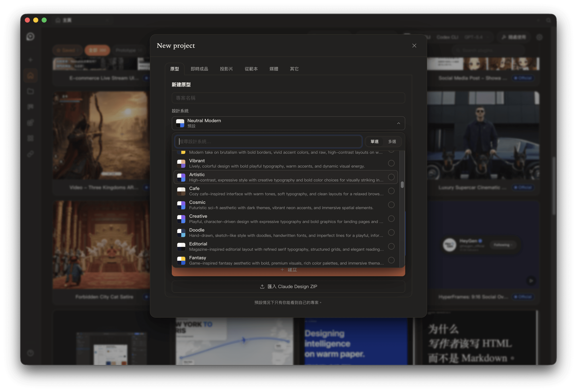Select the Creative radio button
Viewport: 577px width, 392px height.
[391, 219]
